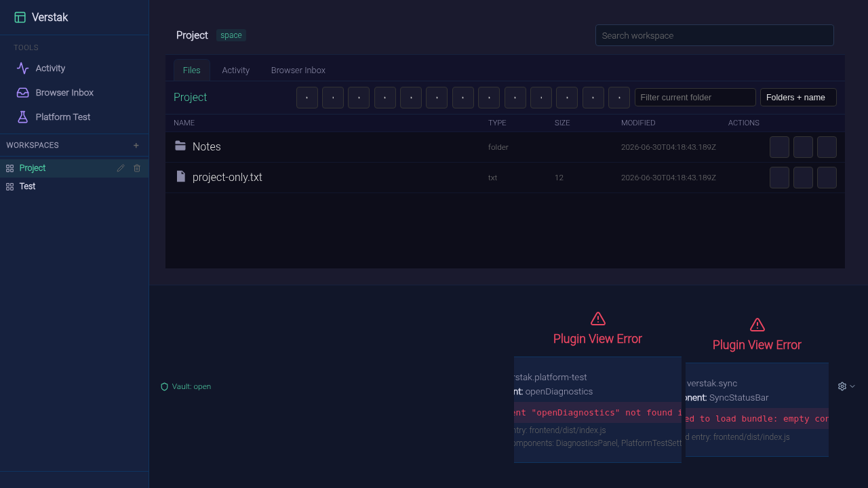Click the leftmost action button for project-only.txt
The image size is (868, 488).
point(779,178)
